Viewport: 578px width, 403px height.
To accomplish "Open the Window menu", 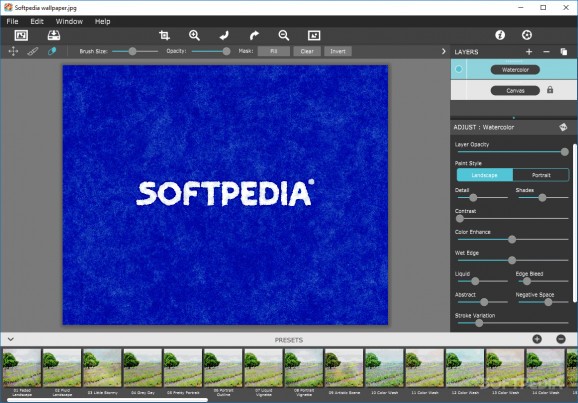I will click(x=69, y=21).
